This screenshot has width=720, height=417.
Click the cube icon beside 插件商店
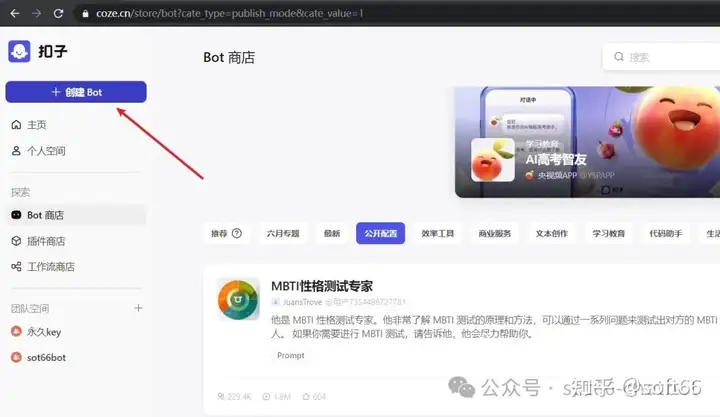pos(16,241)
